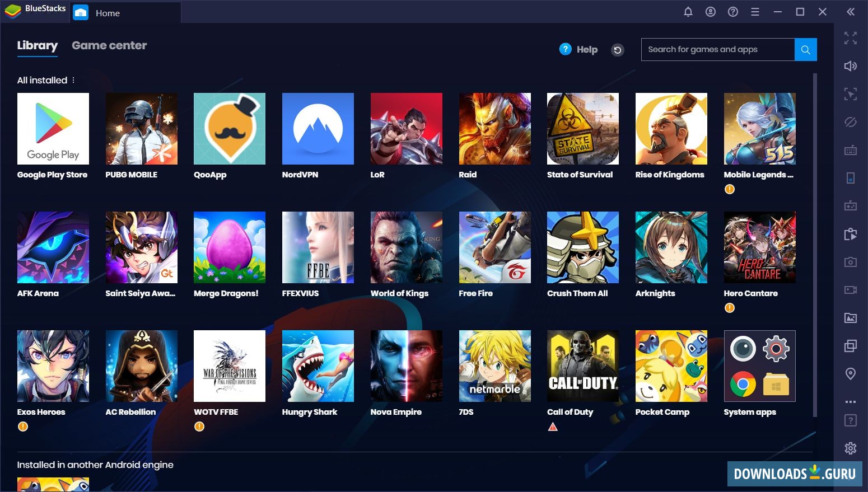Launch the Free Fire game
The width and height of the screenshot is (868, 492).
495,247
